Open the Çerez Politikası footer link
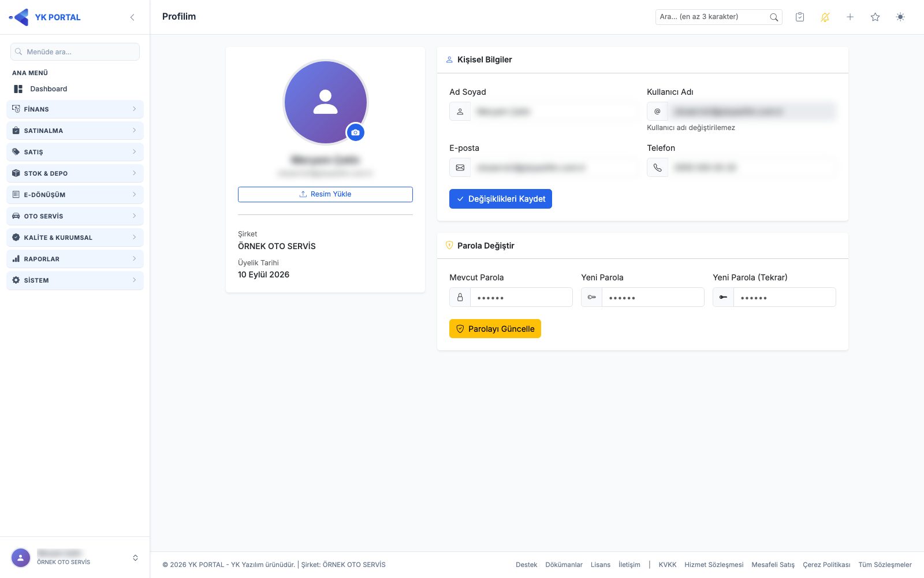The width and height of the screenshot is (924, 578). 826,565
